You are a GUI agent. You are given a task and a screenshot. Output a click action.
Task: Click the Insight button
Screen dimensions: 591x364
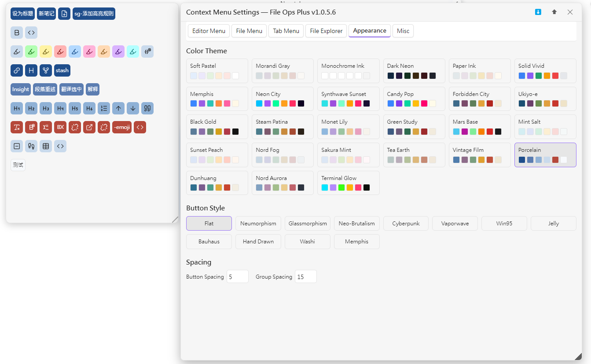tap(21, 89)
